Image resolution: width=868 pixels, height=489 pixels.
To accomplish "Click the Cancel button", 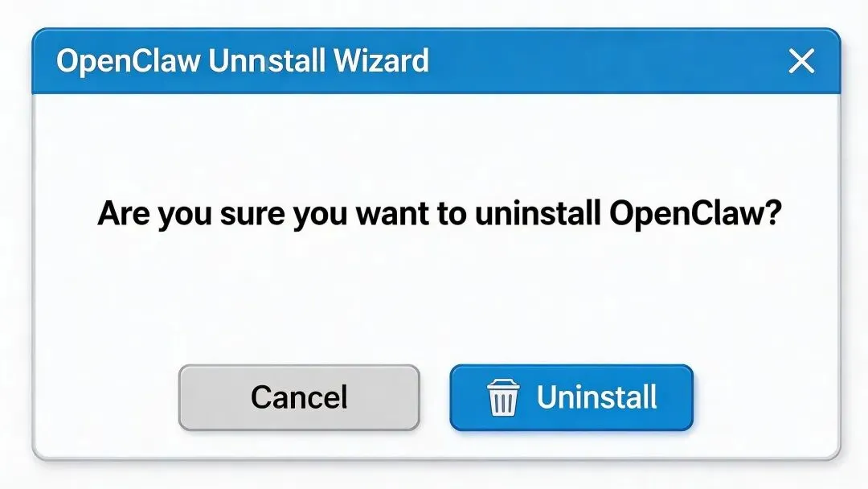I will [299, 397].
